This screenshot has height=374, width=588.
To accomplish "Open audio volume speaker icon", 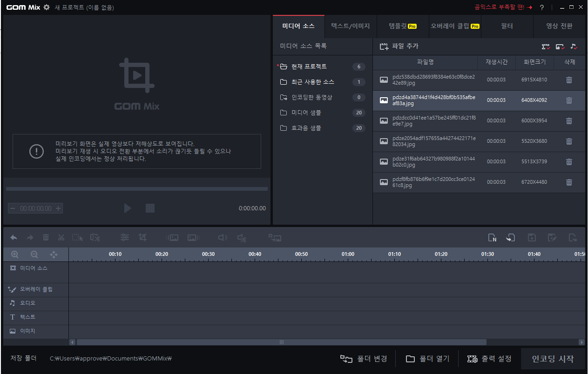I will point(223,237).
